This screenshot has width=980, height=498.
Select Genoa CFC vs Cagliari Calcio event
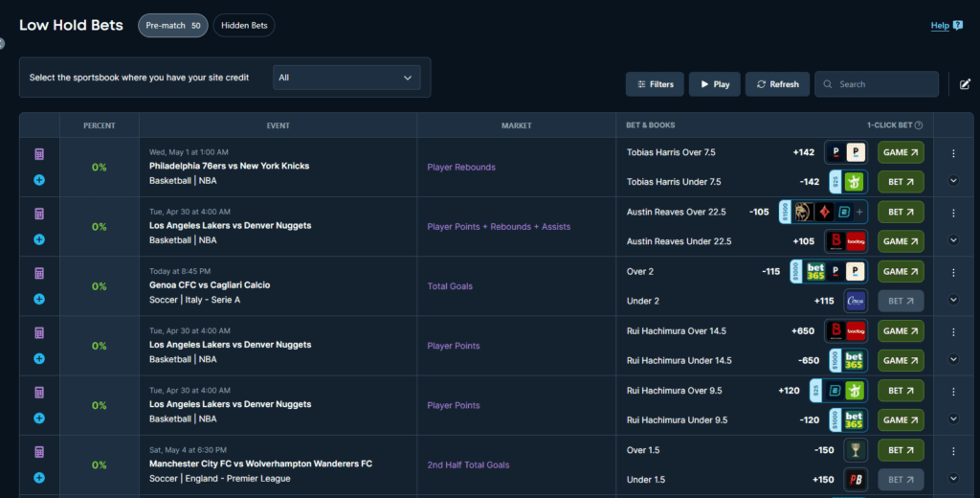(x=210, y=284)
